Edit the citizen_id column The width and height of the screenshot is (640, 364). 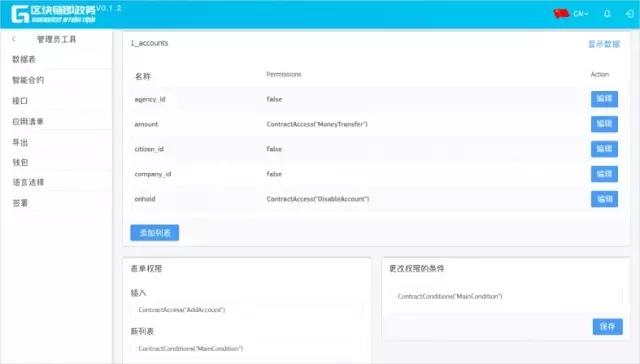(604, 149)
